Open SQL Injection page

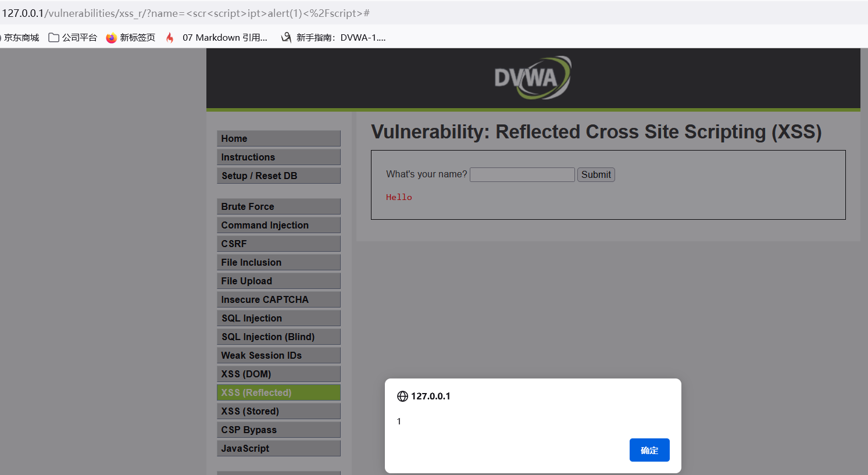pos(278,318)
